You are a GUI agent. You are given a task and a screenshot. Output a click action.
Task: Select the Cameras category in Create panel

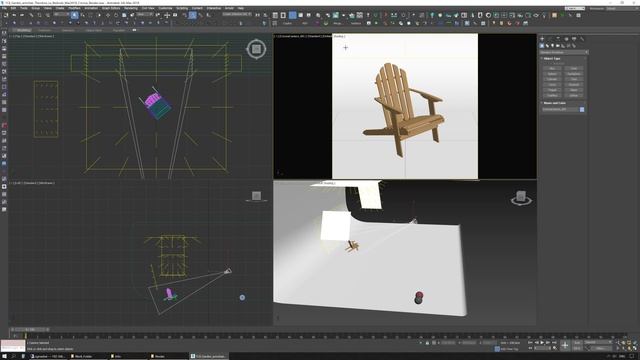558,46
